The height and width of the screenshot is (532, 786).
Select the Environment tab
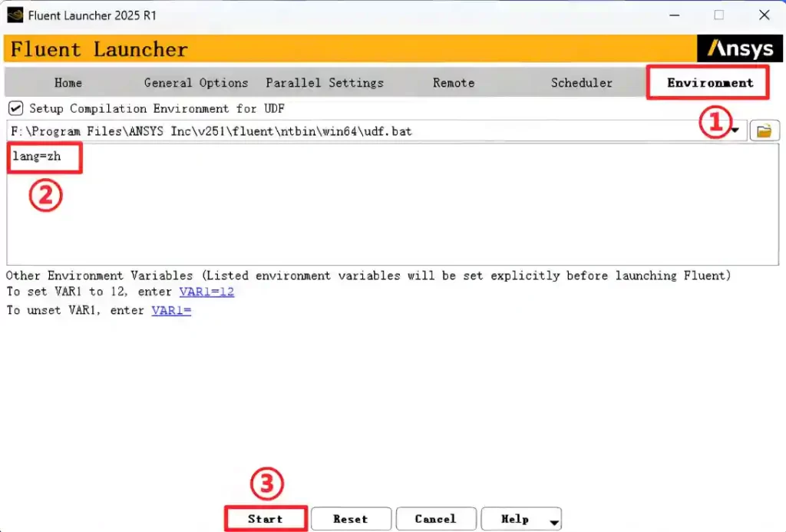click(x=709, y=83)
